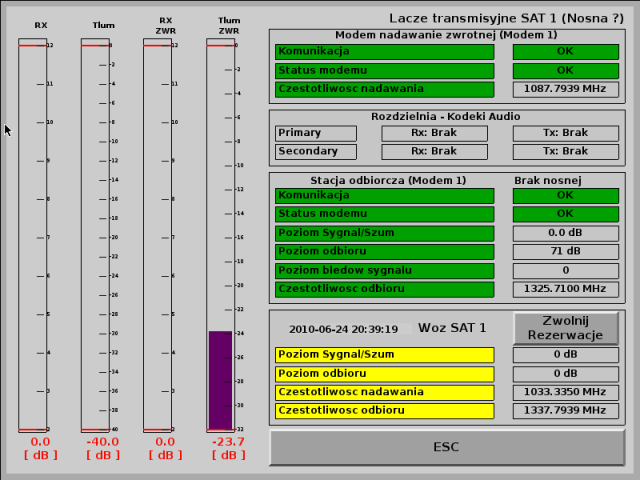Click Primary row Tx: Brak field
The width and height of the screenshot is (640, 480).
click(x=565, y=133)
